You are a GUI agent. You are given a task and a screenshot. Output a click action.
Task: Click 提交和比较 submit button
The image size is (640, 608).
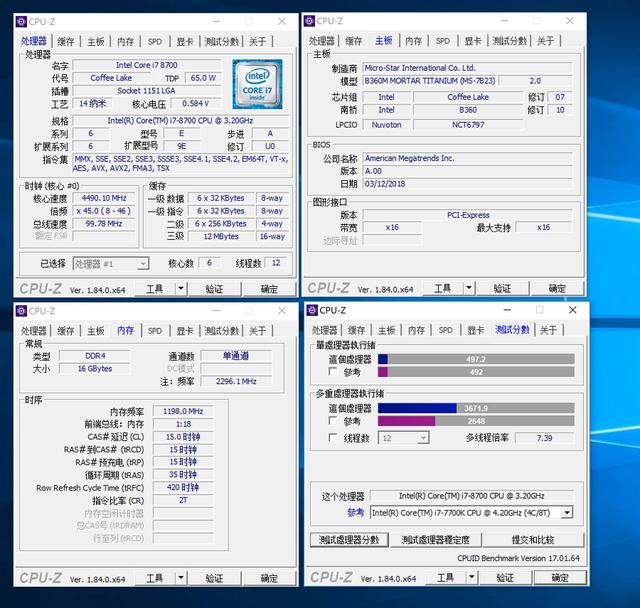pyautogui.click(x=533, y=540)
